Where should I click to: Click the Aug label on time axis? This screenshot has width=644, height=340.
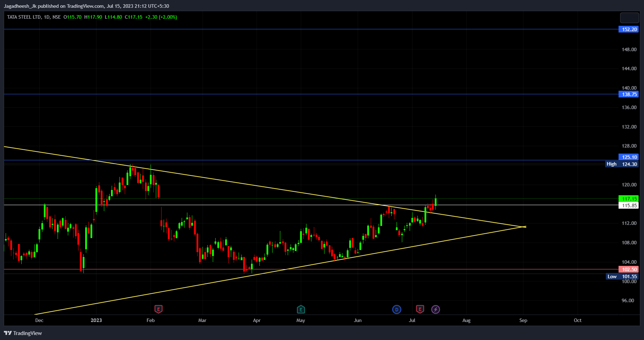[x=467, y=320]
